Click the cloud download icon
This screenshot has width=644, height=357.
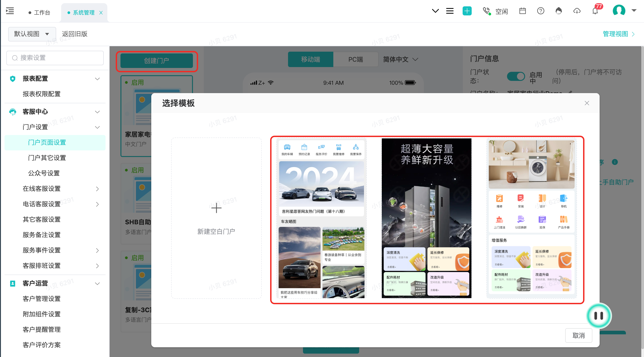pyautogui.click(x=577, y=11)
